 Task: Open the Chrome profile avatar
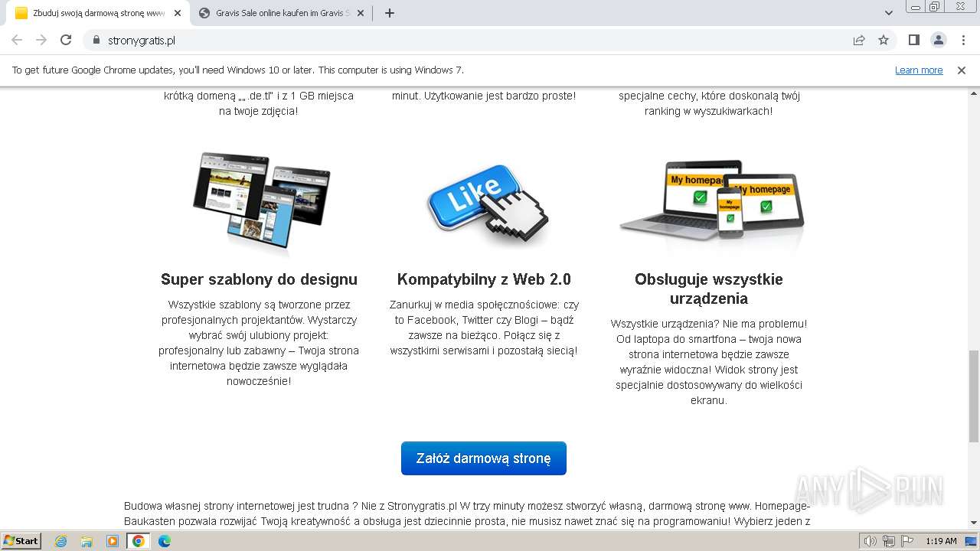pyautogui.click(x=939, y=40)
